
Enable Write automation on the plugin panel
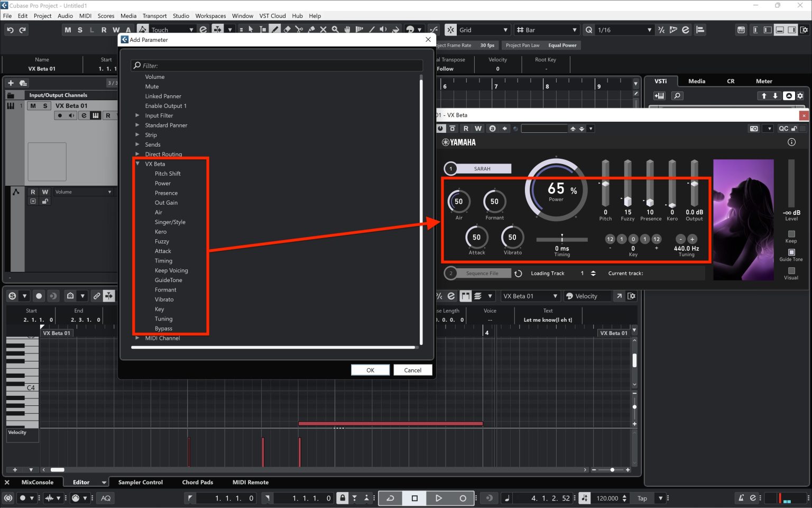[x=478, y=128]
